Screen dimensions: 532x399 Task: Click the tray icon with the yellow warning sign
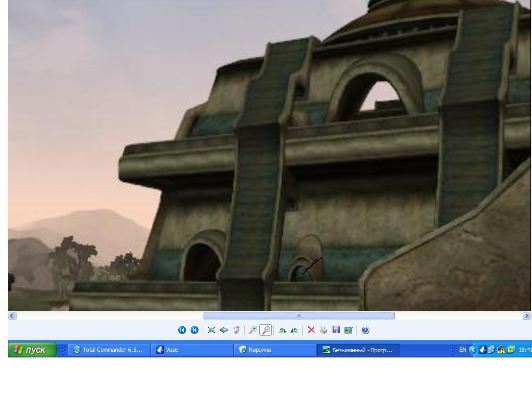tap(501, 350)
